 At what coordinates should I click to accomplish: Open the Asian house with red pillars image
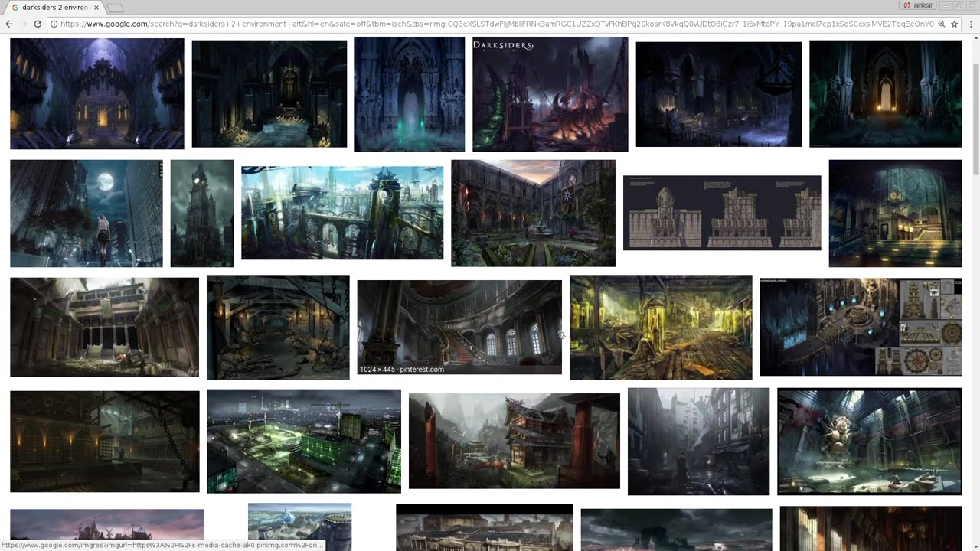click(514, 441)
